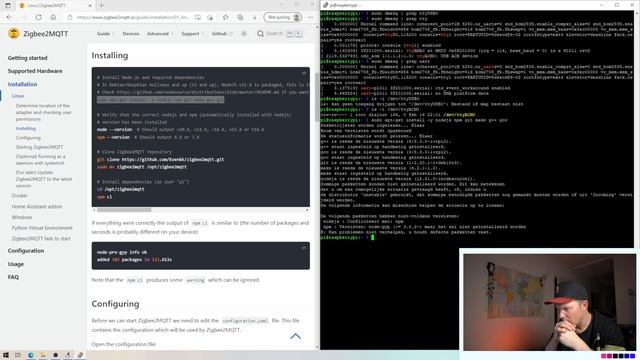
Task: Open Edge from the taskbar
Action: coord(31,355)
